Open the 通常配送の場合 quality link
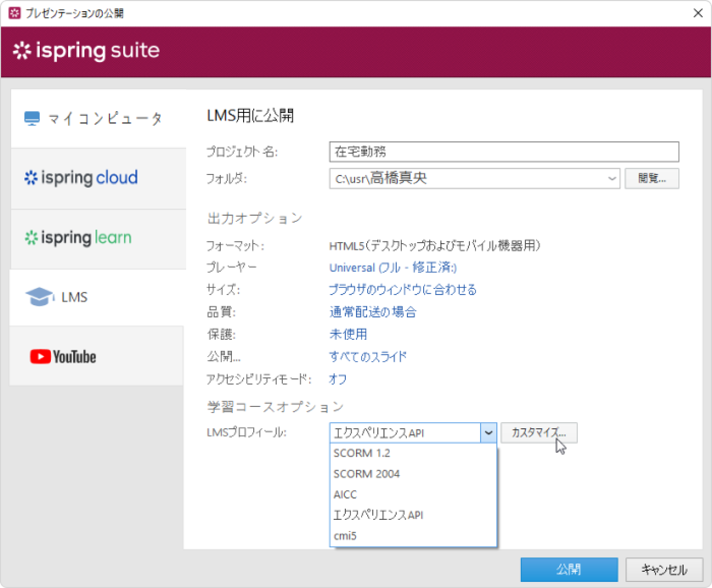This screenshot has width=712, height=588. click(373, 312)
